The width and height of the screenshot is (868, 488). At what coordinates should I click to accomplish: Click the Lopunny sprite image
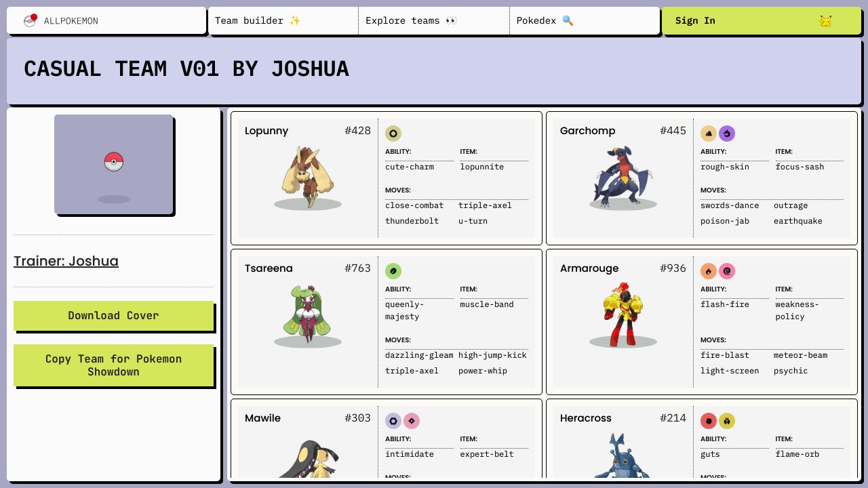coord(308,178)
